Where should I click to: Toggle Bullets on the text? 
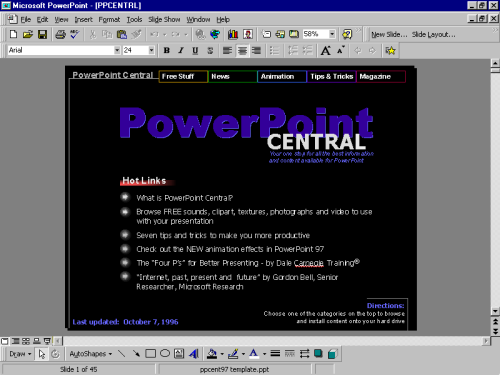274,50
